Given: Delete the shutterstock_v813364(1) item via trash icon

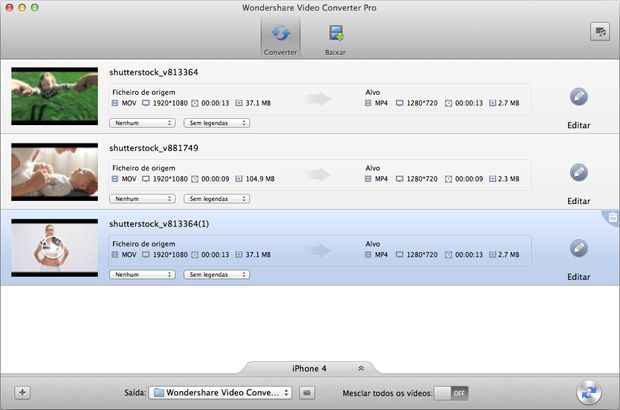Looking at the screenshot, I should click(612, 217).
